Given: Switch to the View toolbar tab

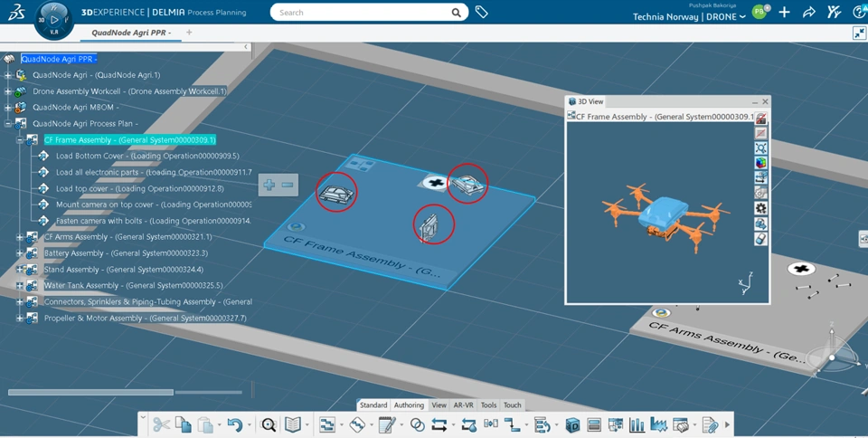Looking at the screenshot, I should 439,405.
